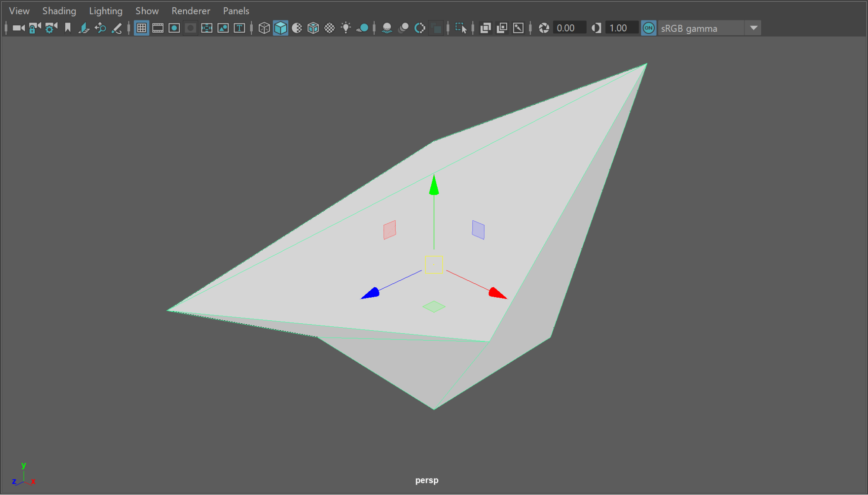Click the Gamma value field 1.00
The width and height of the screenshot is (868, 495).
[621, 28]
